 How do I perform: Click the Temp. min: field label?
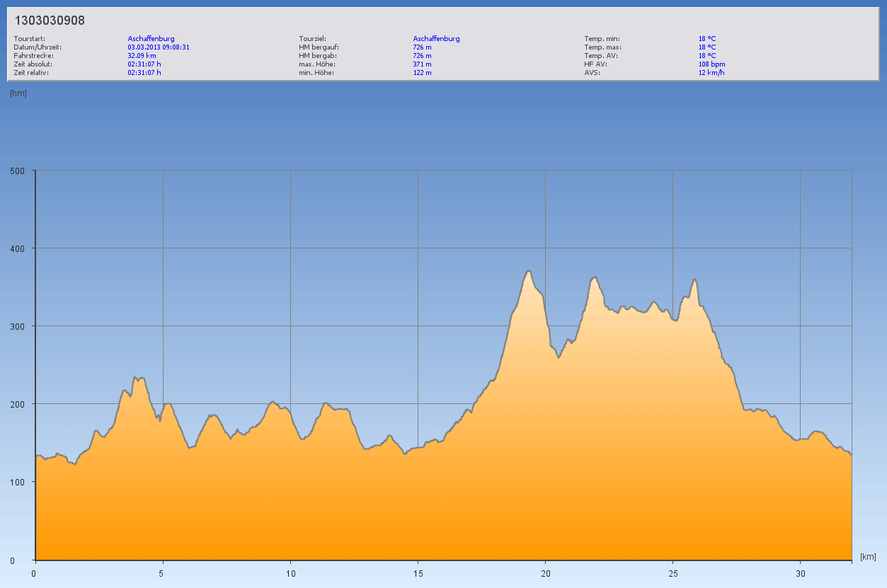(602, 38)
